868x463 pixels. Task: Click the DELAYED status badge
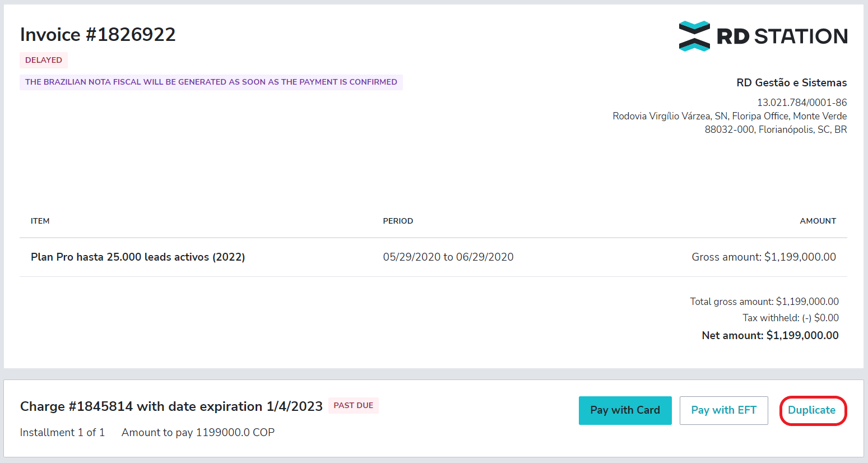43,60
